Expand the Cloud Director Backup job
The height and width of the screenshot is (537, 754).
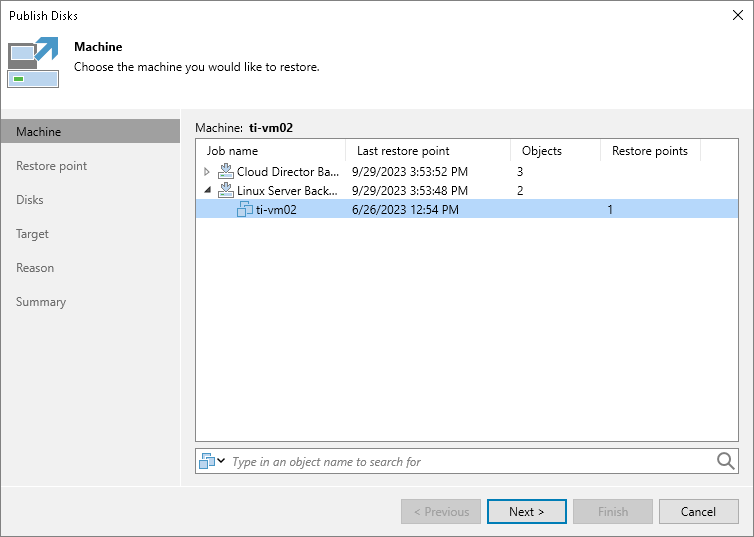207,171
